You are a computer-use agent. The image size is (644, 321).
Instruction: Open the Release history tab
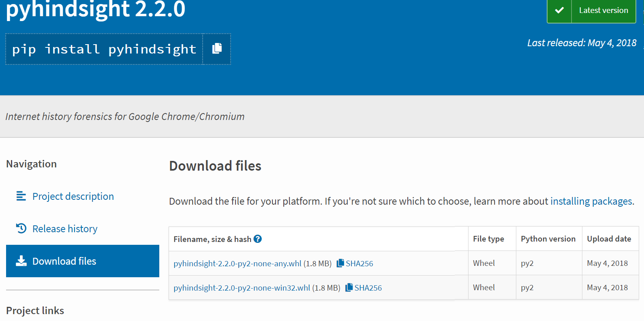coord(65,229)
